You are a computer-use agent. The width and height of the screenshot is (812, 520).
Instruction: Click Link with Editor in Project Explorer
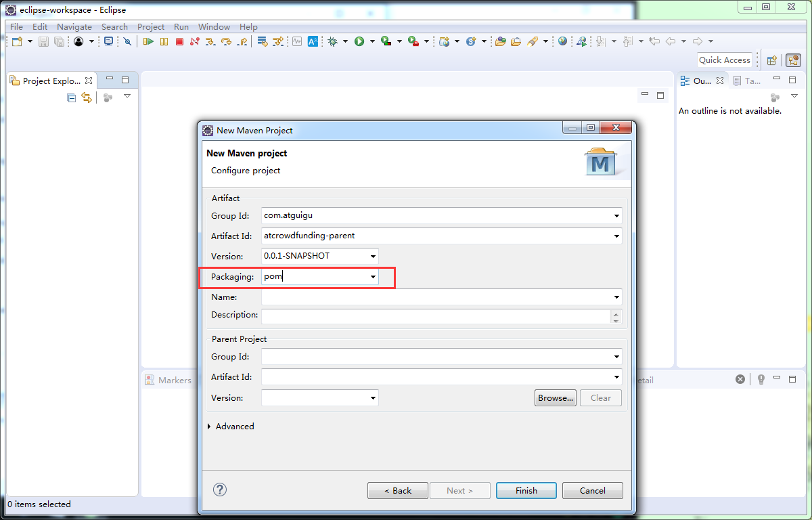point(86,97)
